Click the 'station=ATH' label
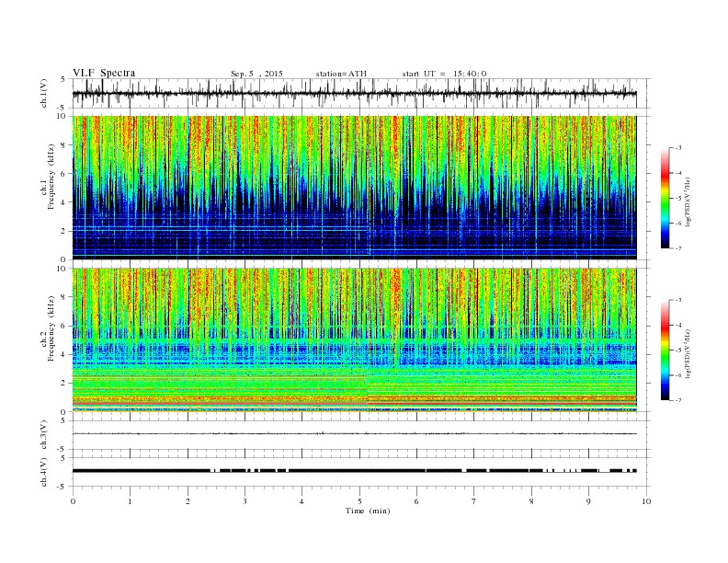 341,74
